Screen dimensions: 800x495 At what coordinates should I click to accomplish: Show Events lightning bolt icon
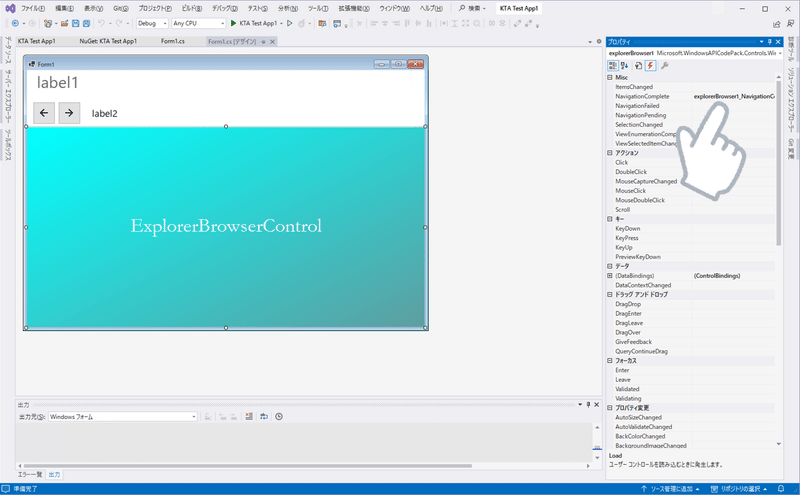650,65
